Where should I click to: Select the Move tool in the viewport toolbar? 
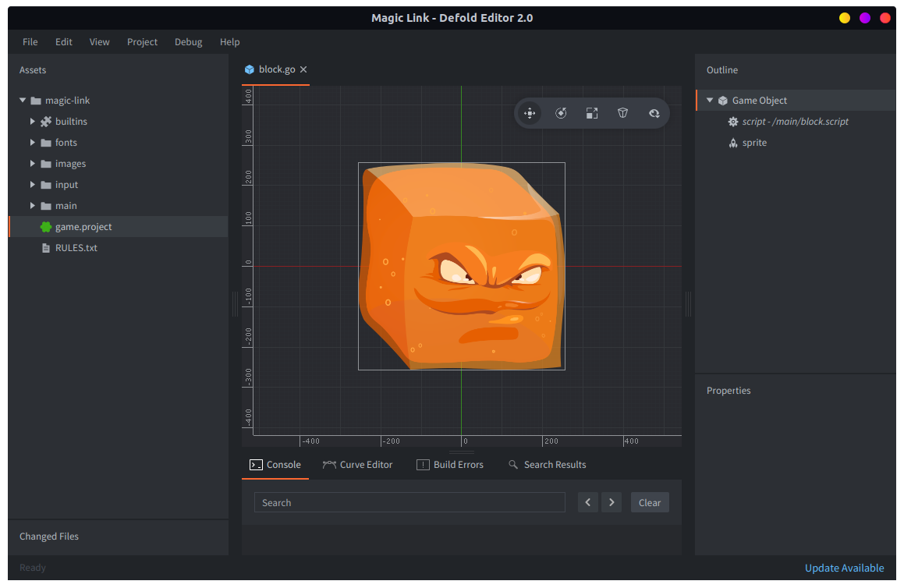[x=530, y=113]
